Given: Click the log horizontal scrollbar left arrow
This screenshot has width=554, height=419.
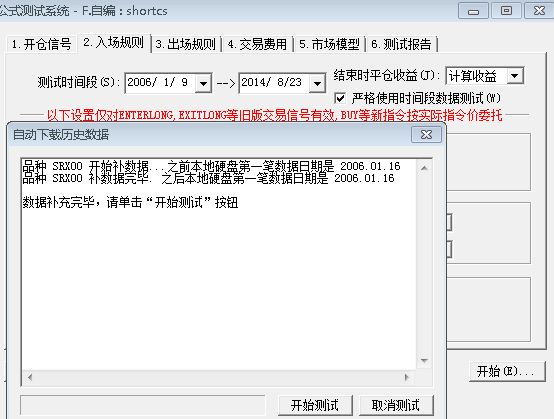Looking at the screenshot, I should [x=30, y=377].
